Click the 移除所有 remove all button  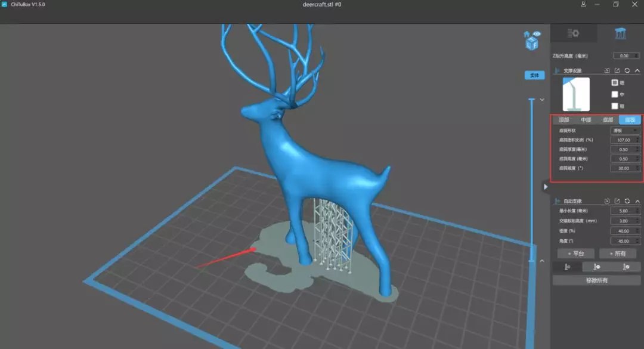597,280
